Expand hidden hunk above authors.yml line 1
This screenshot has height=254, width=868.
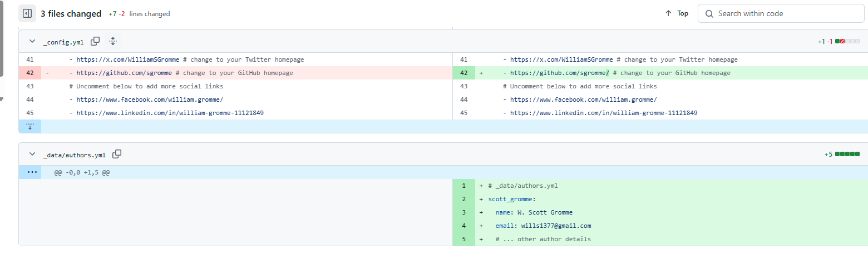click(30, 172)
